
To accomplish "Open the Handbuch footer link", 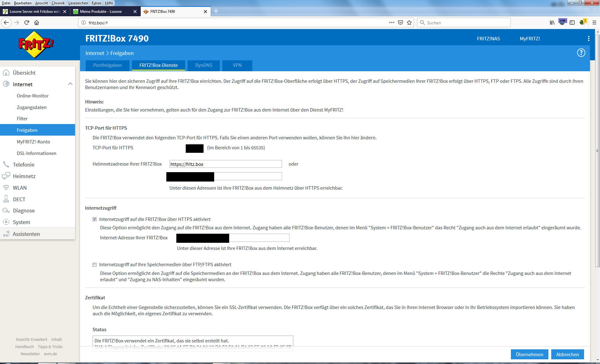I will [x=24, y=347].
